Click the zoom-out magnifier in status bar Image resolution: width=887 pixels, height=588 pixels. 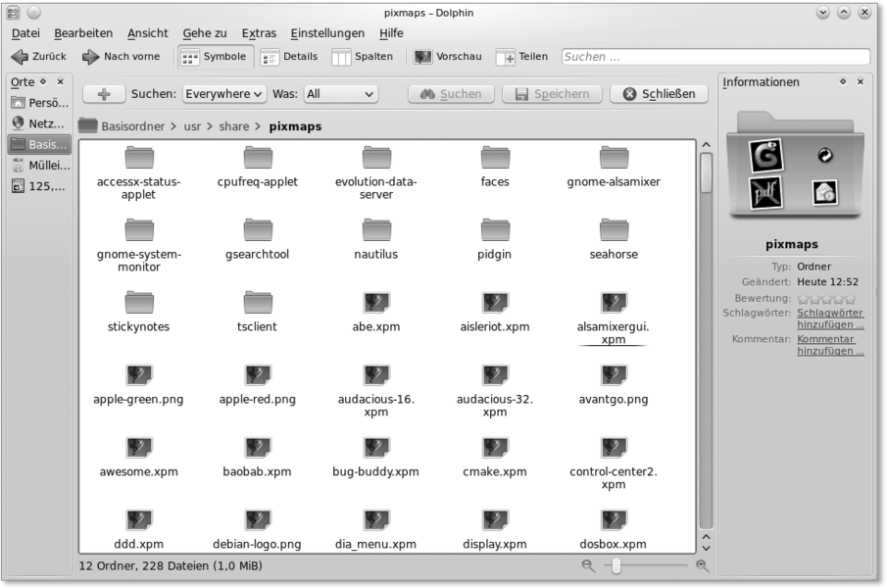click(588, 565)
